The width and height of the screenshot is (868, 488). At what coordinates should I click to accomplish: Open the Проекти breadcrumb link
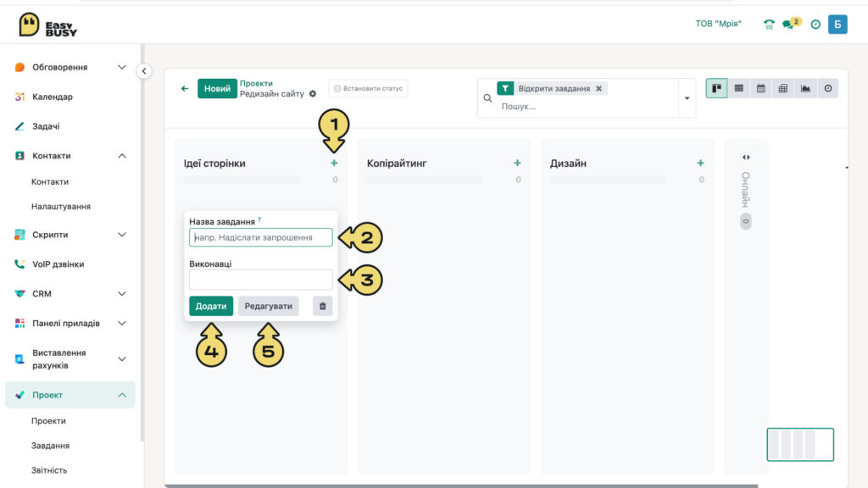click(256, 84)
